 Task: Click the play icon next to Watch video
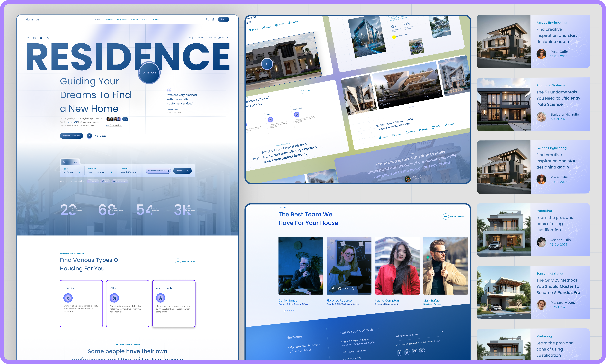tap(89, 136)
